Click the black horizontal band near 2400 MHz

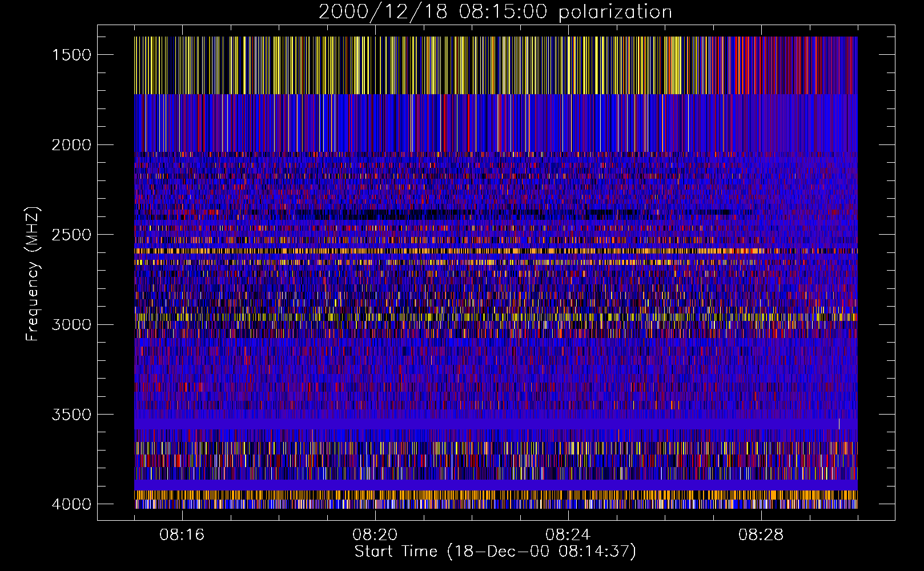(496, 215)
